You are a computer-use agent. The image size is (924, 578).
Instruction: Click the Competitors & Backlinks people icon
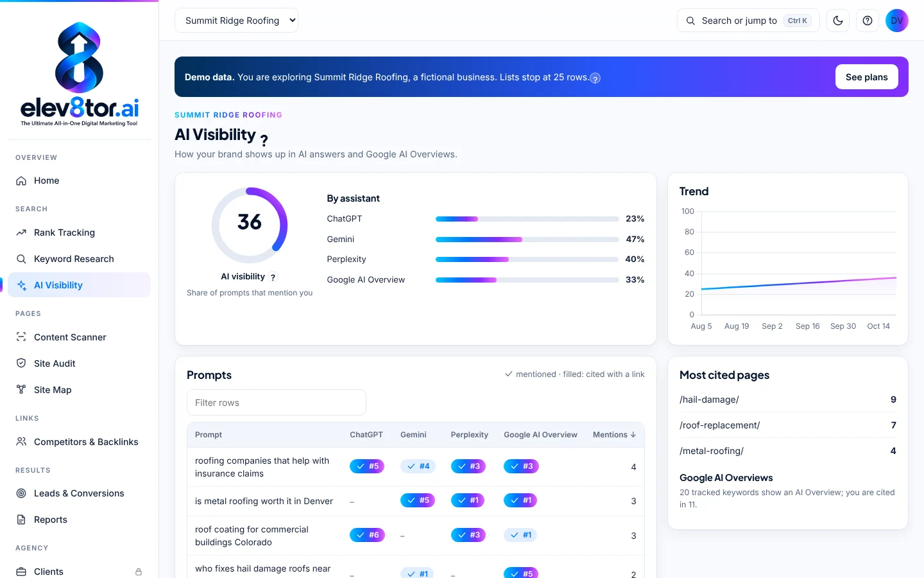[21, 442]
